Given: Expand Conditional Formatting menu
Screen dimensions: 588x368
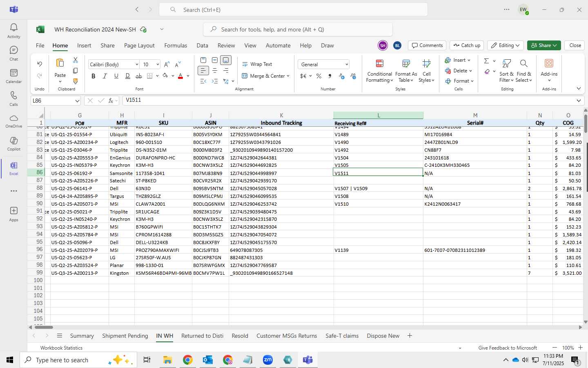Looking at the screenshot, I should pyautogui.click(x=379, y=71).
